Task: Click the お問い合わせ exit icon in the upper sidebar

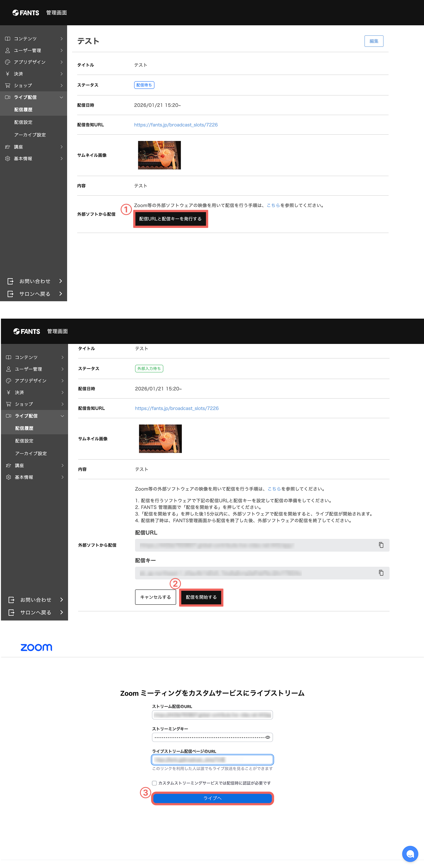Action: [x=10, y=281]
